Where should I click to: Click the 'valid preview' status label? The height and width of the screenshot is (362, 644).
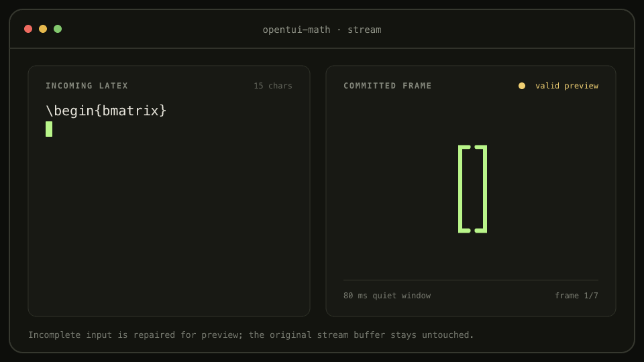[x=567, y=86]
